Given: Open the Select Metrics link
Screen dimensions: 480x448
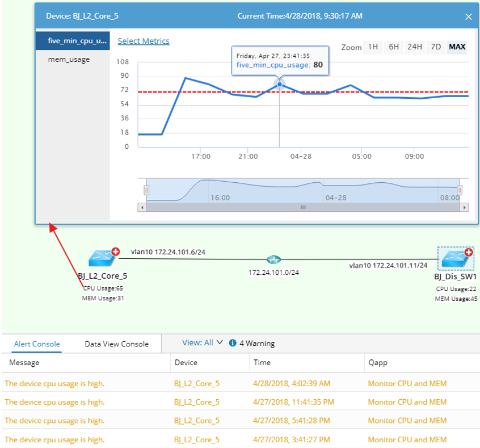Looking at the screenshot, I should [143, 41].
